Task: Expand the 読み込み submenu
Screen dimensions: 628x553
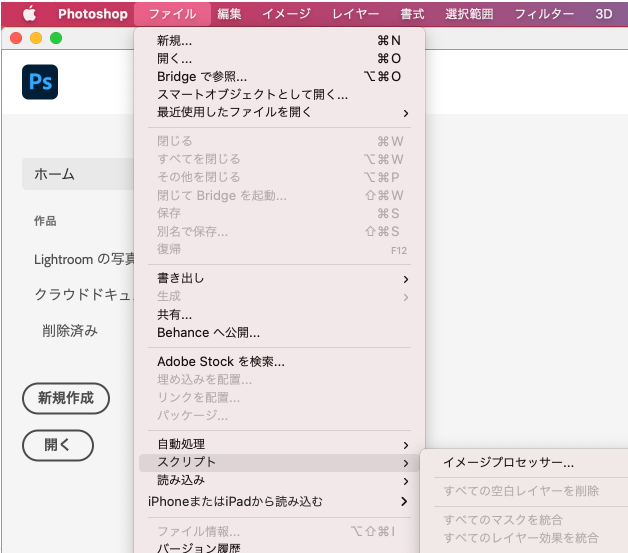Action: click(x=279, y=480)
